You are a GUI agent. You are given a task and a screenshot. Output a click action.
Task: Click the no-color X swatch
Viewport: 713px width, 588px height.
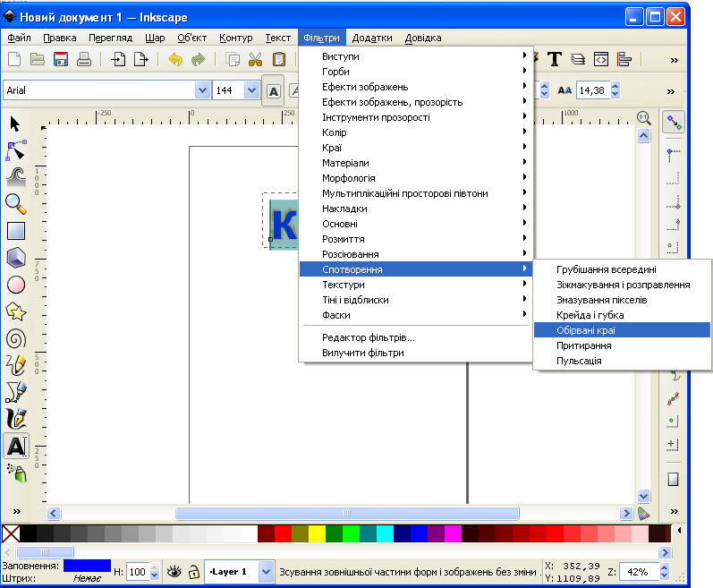point(11,534)
